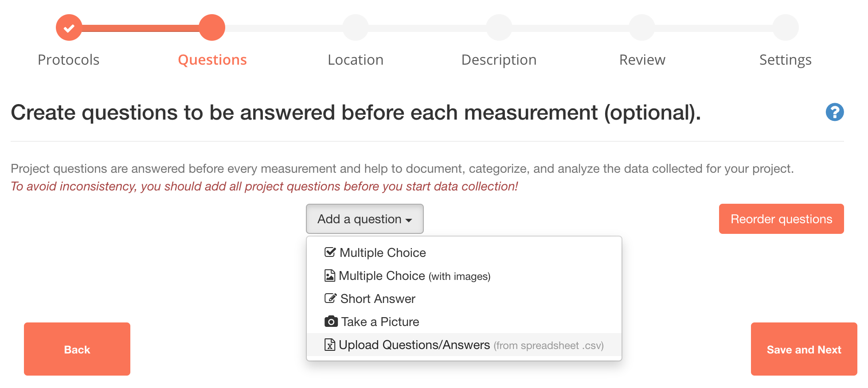This screenshot has width=868, height=388.
Task: Click the caret arrow on Add a question
Action: 409,220
